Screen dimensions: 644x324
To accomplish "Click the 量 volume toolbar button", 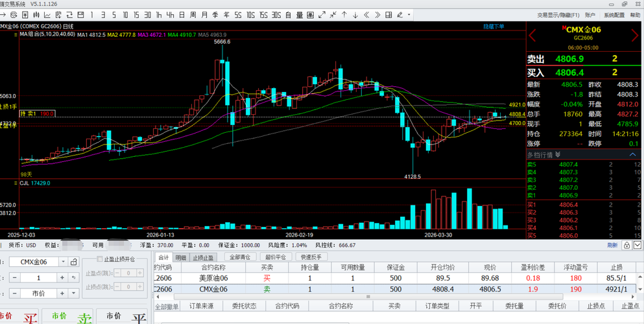I will [x=300, y=15].
